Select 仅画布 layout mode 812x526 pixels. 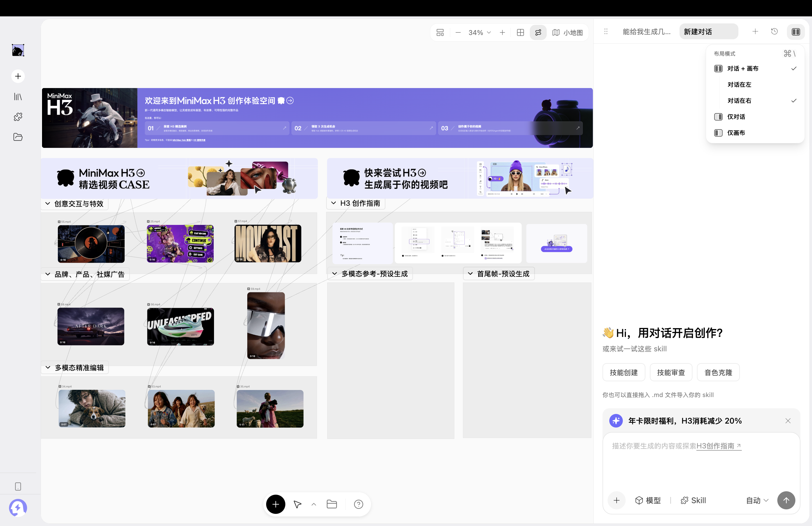pyautogui.click(x=755, y=133)
